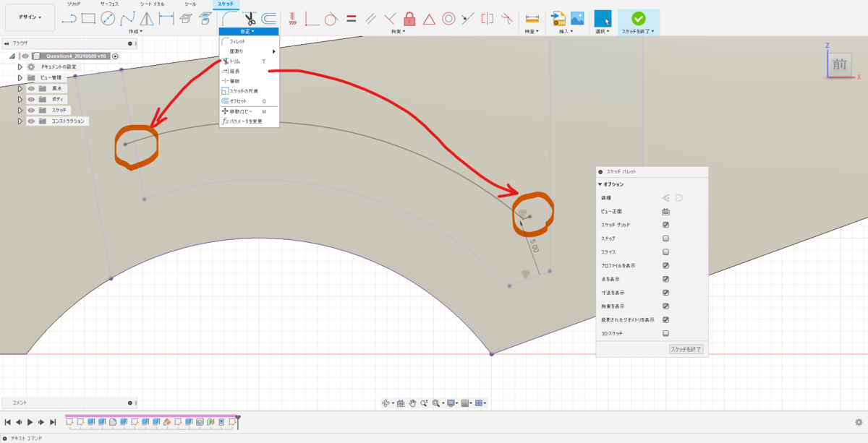The width and height of the screenshot is (868, 443).
Task: Enable the 3D Sketch checkbox
Action: tap(665, 333)
